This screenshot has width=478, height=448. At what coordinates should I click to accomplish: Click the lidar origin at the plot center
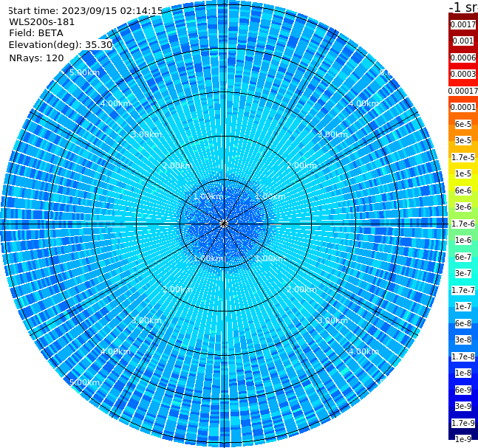(224, 224)
